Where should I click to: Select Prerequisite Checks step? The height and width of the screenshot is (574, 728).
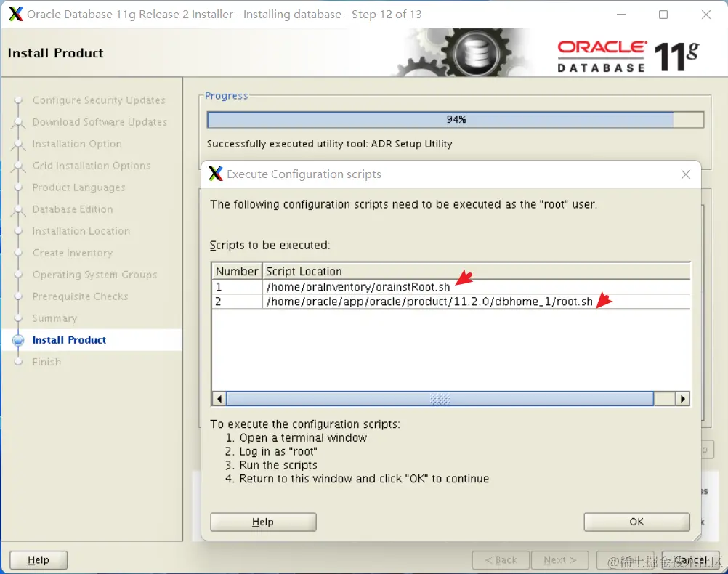pyautogui.click(x=81, y=296)
